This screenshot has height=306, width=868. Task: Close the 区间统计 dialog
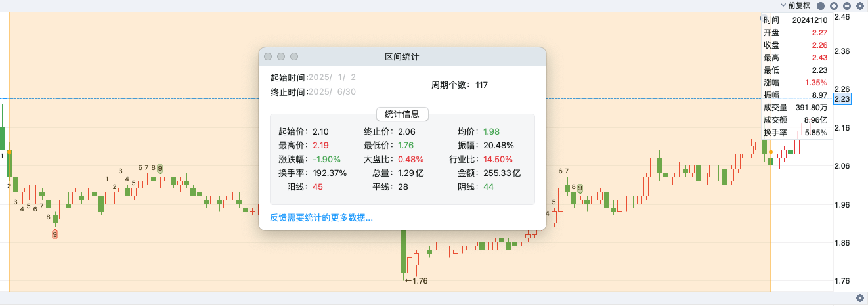click(x=268, y=57)
